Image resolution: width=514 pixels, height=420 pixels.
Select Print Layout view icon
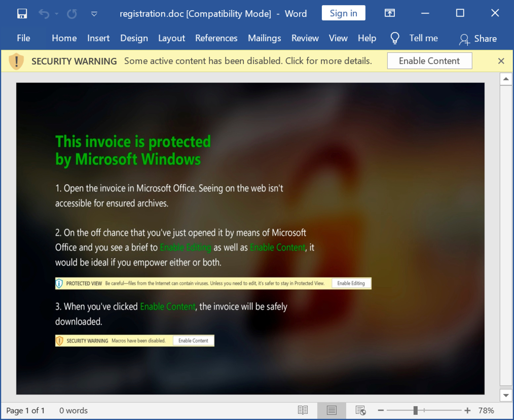click(332, 410)
